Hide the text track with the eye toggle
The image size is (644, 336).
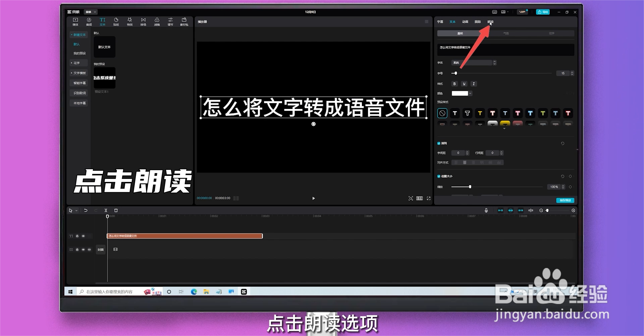pyautogui.click(x=83, y=236)
